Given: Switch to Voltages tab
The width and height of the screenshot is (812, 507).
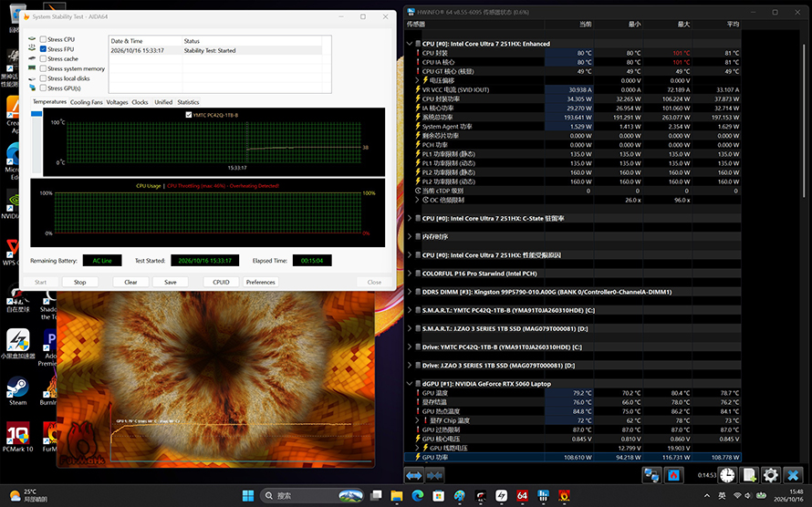Looking at the screenshot, I should click(117, 102).
